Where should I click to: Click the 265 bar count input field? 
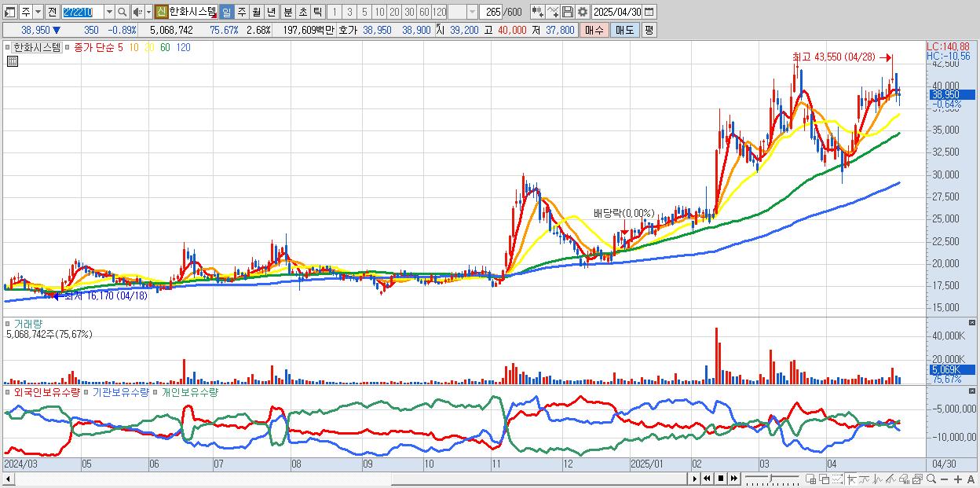(491, 12)
